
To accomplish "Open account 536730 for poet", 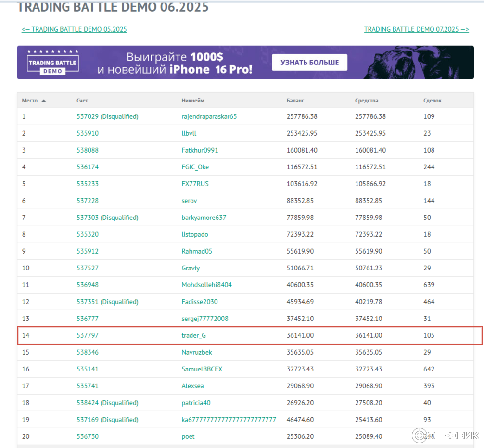I will click(x=88, y=436).
